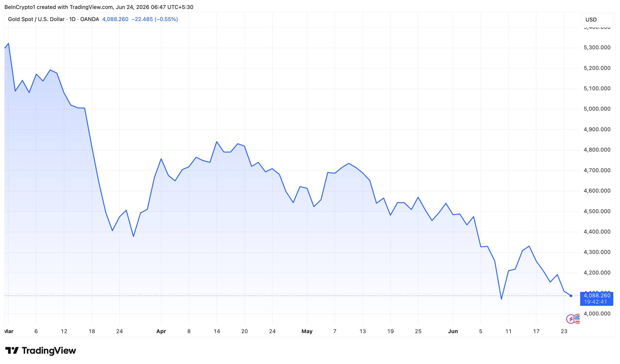
Task: Click the −22.485 (−0.55%) change value
Action: 155,19
